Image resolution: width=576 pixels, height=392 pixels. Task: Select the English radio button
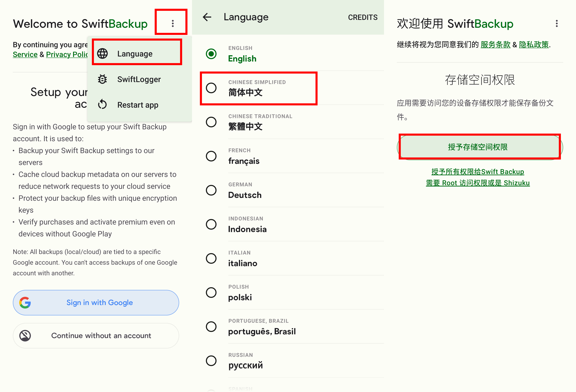coord(211,54)
